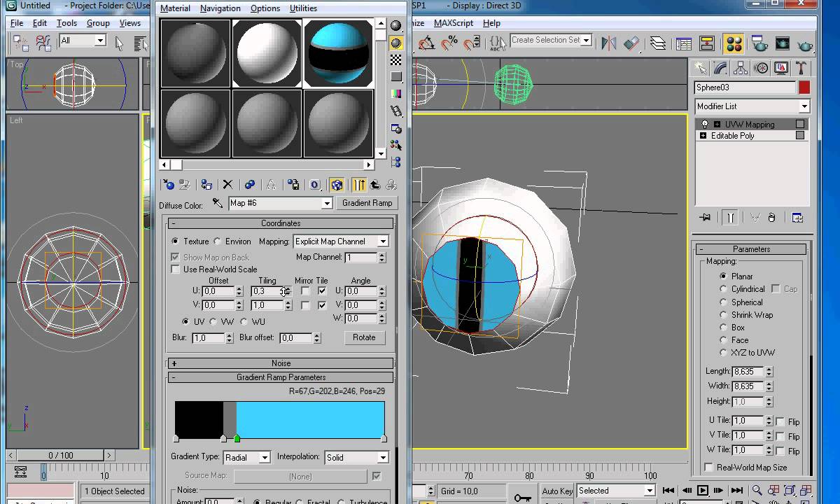Toggle the U Tile checkbox
Viewport: 840px width, 504px height.
coord(322,290)
